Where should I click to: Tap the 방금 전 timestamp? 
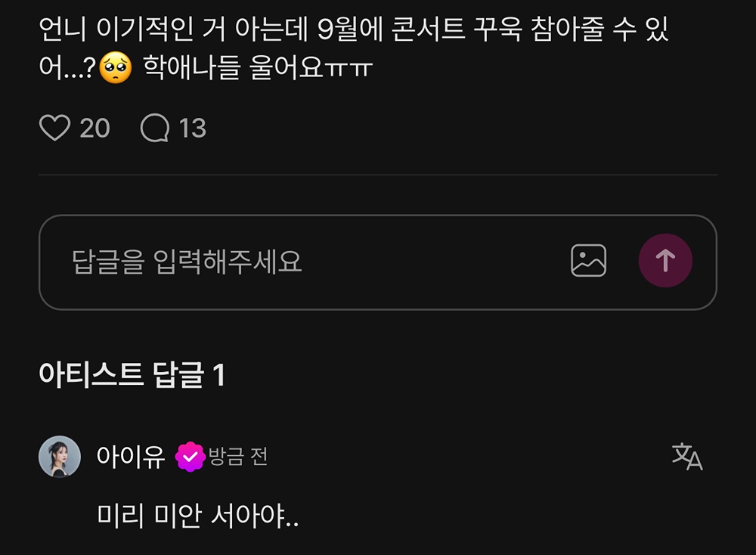[x=237, y=456]
